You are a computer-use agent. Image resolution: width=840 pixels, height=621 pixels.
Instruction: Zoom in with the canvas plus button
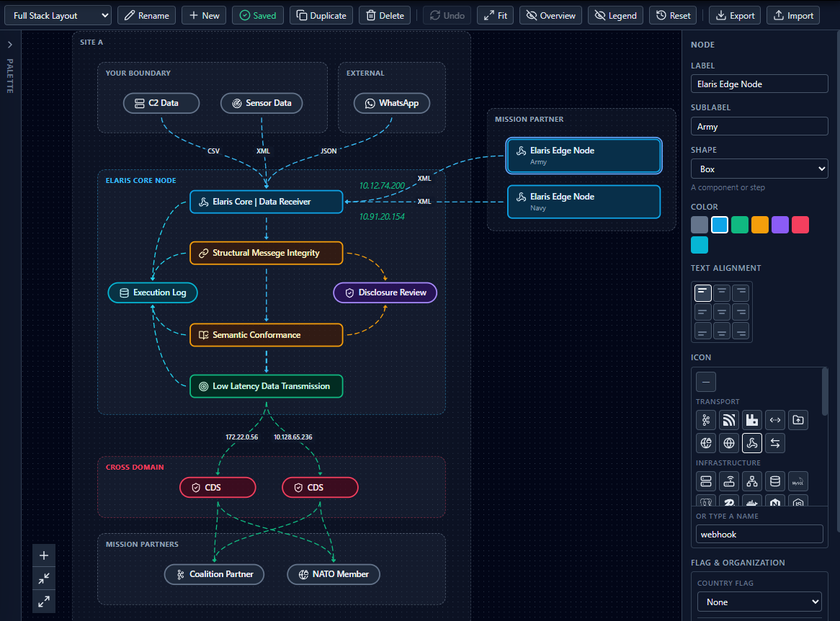pos(44,555)
